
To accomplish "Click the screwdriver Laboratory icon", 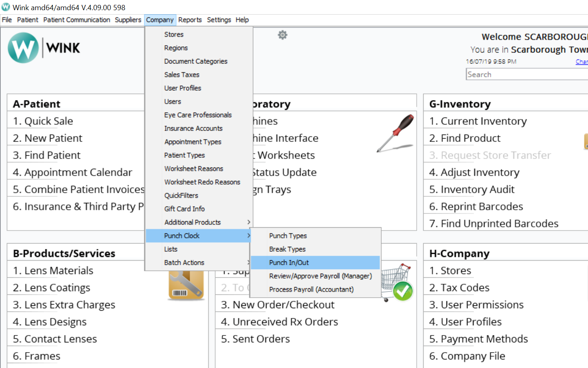I will tap(395, 133).
